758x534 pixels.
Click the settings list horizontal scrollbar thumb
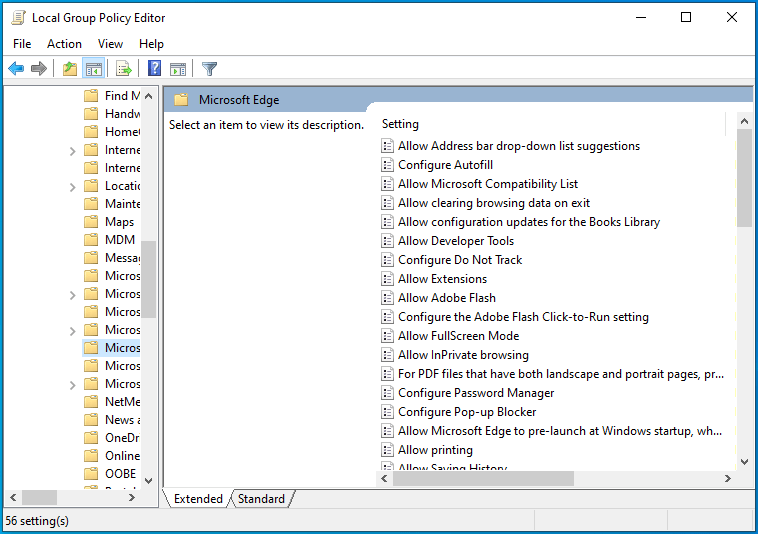483,478
